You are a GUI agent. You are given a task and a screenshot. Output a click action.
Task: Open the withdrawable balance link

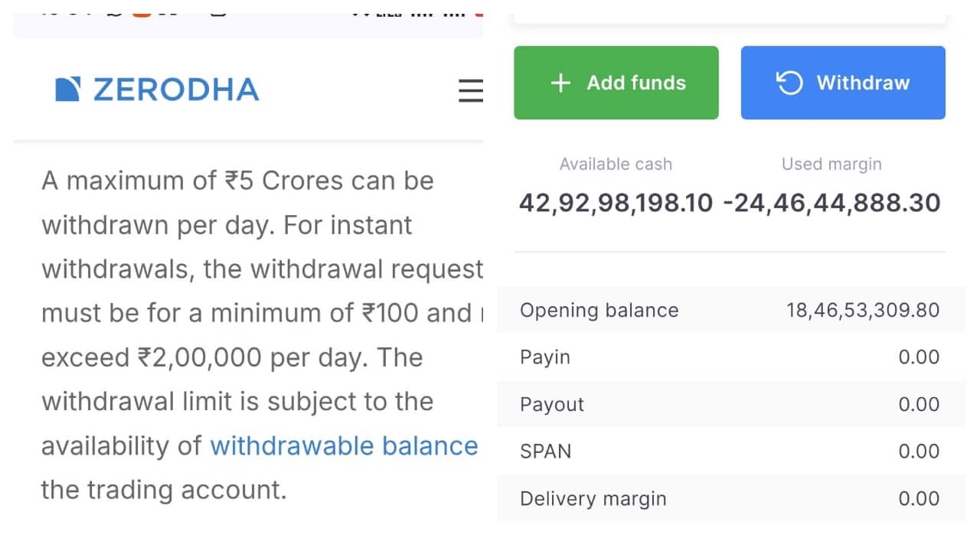click(343, 445)
